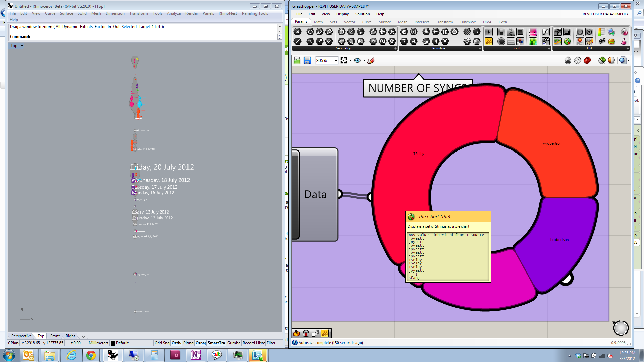Viewport: 644px width, 362px height.
Task: Expand the Primitive panel flyout
Action: point(480,49)
